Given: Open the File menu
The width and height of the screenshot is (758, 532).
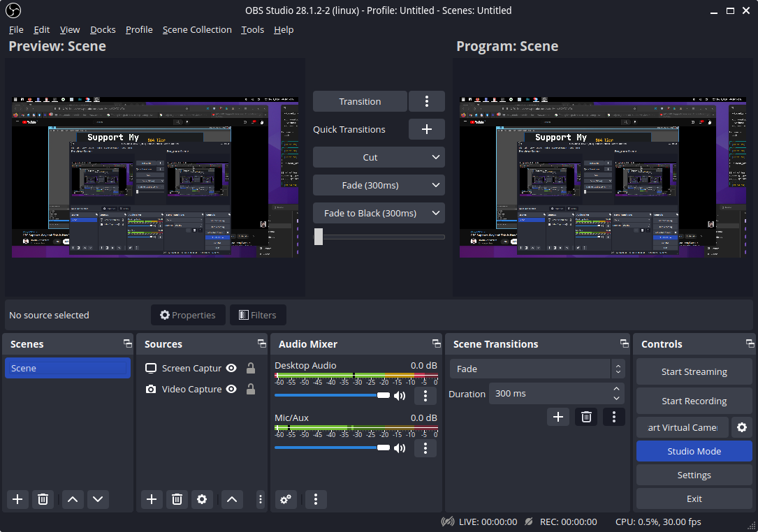Looking at the screenshot, I should 16,29.
